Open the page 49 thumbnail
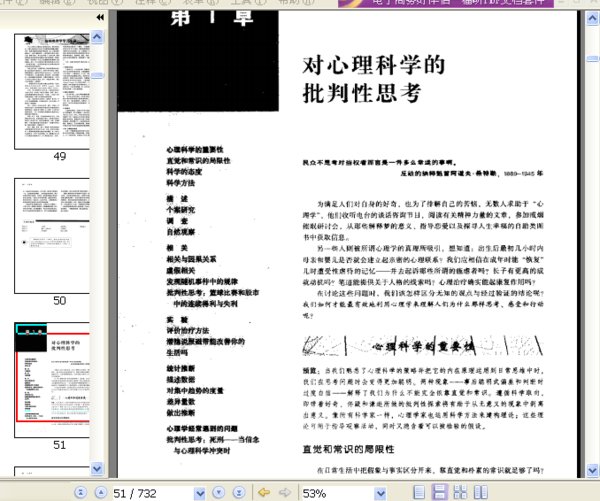The height and width of the screenshot is (501, 600). pos(52,91)
